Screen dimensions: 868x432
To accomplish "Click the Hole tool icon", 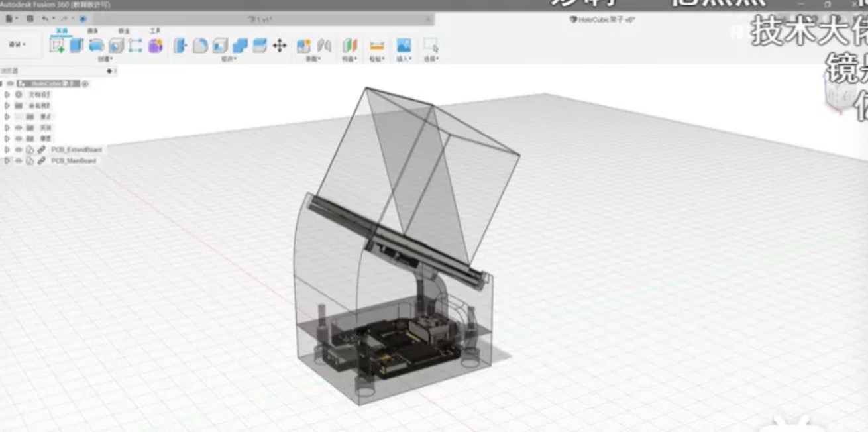I will pyautogui.click(x=117, y=45).
